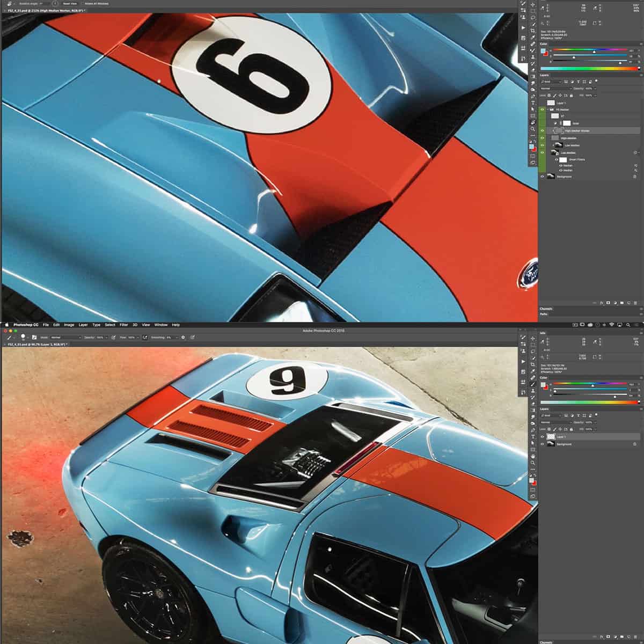Select the Move tool in top window
Image resolution: width=644 pixels, height=644 pixels.
533,5
